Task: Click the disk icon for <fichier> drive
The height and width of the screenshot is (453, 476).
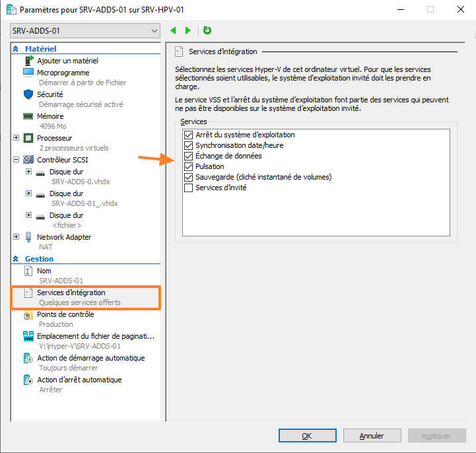Action: [40, 217]
